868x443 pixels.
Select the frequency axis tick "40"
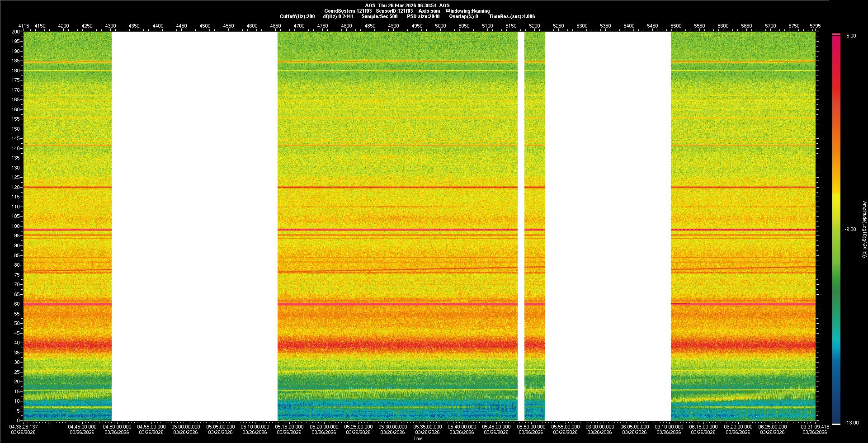(17, 343)
